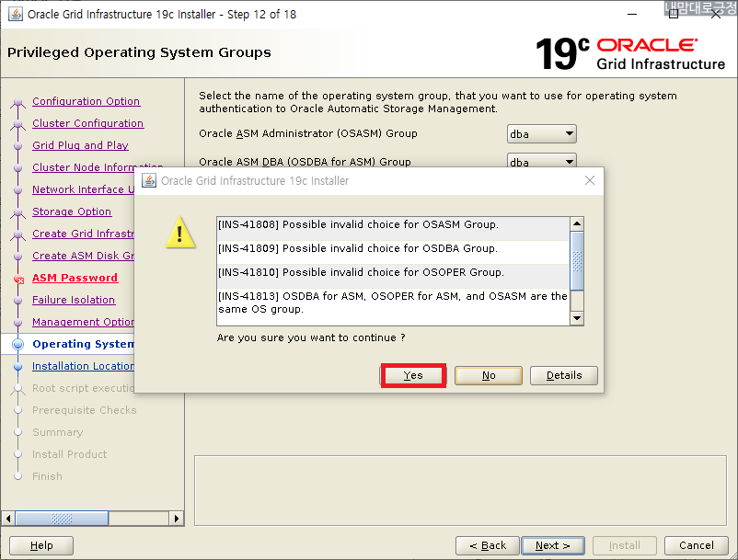Open the OSDBA for ASM Group dropdown
The image size is (738, 560).
(541, 161)
